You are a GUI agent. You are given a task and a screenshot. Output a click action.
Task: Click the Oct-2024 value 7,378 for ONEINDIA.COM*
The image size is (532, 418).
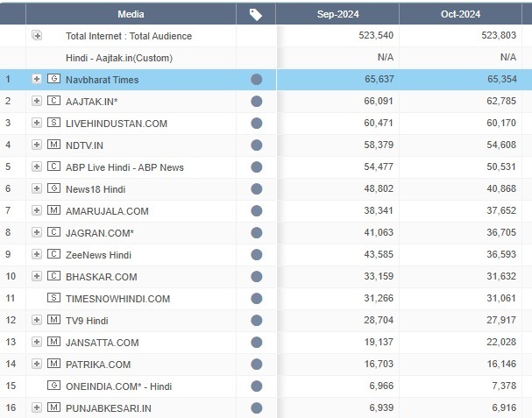coord(504,386)
